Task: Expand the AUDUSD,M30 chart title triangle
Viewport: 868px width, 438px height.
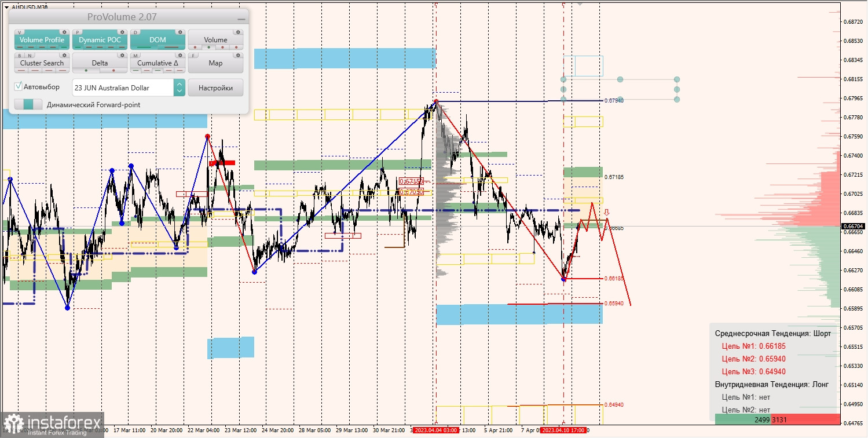Action: 6,6
